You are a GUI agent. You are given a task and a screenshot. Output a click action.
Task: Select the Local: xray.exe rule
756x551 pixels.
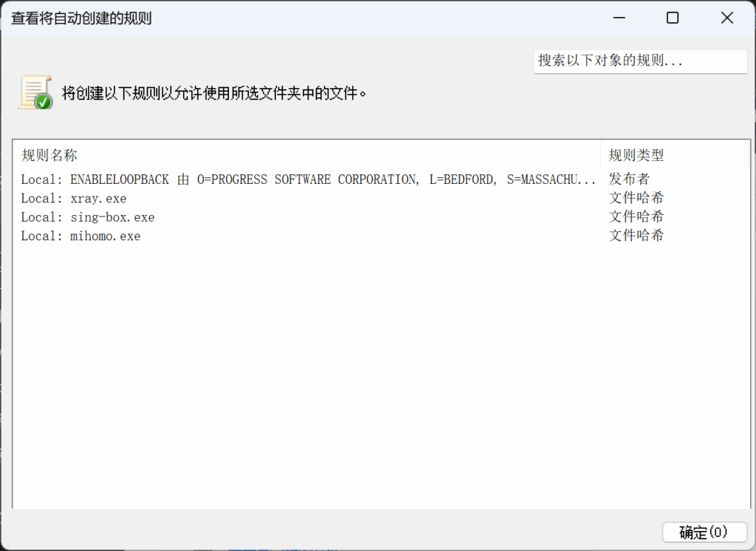point(74,199)
